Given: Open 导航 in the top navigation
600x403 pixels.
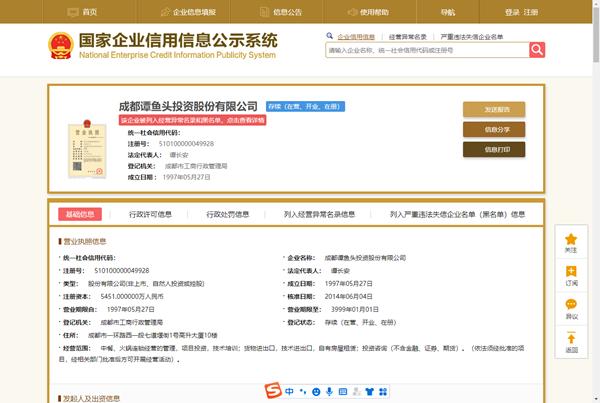Looking at the screenshot, I should coord(448,12).
